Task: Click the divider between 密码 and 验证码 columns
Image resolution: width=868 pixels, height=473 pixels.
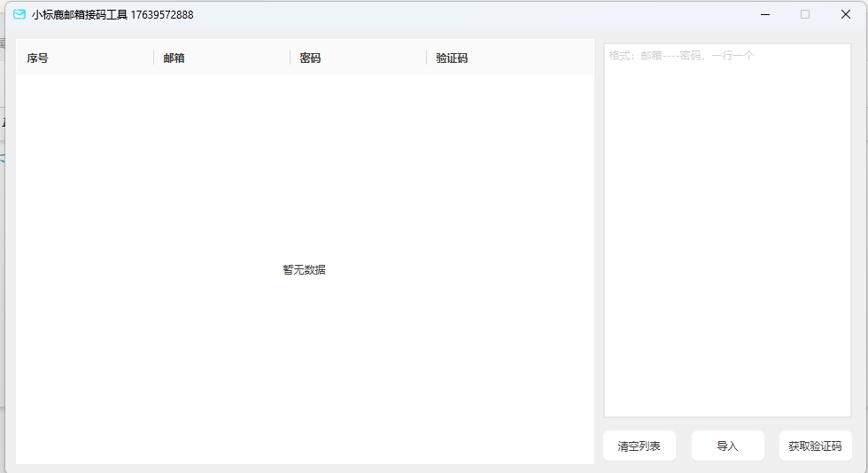Action: pyautogui.click(x=427, y=58)
